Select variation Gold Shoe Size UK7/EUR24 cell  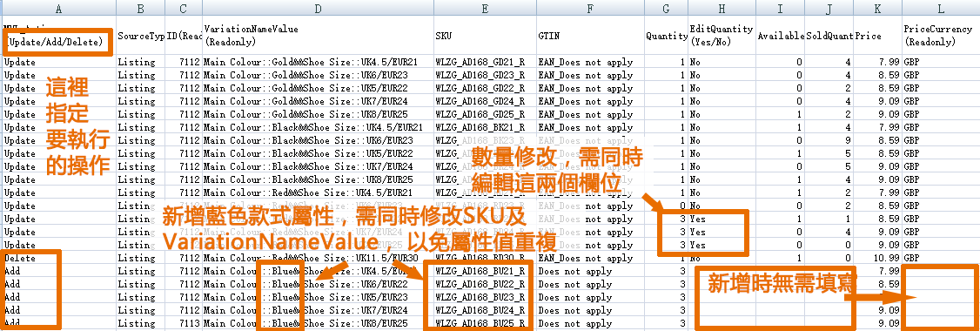tap(318, 101)
